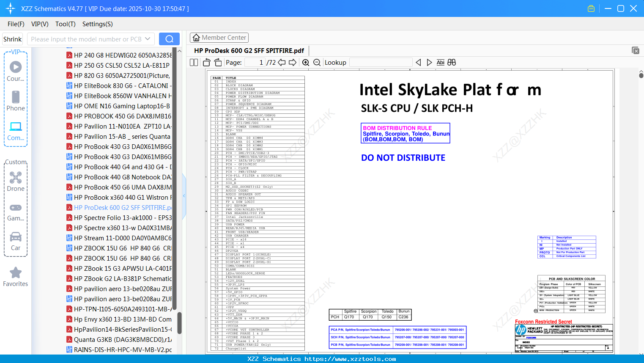Click the Shrink button
Viewport: 644px width, 363px height.
13,39
